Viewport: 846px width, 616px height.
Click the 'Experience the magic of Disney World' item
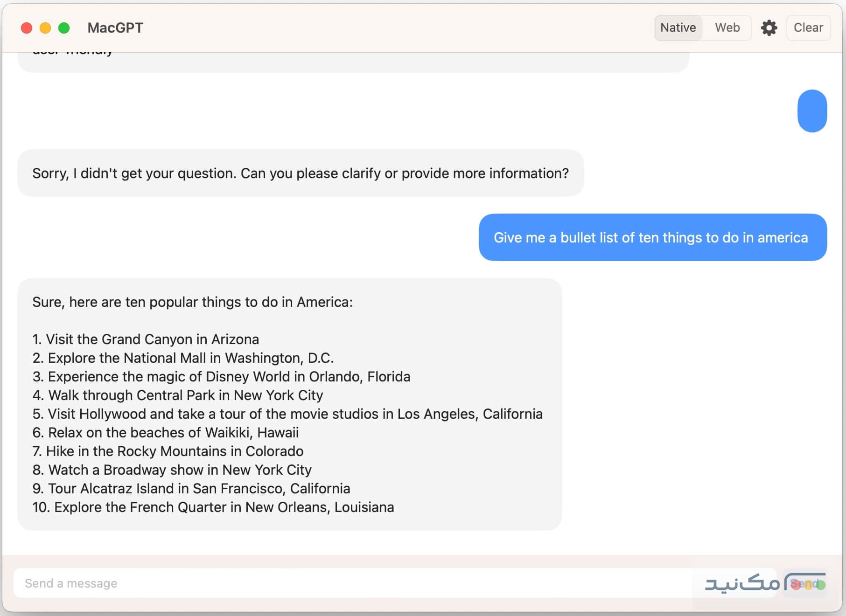click(222, 376)
